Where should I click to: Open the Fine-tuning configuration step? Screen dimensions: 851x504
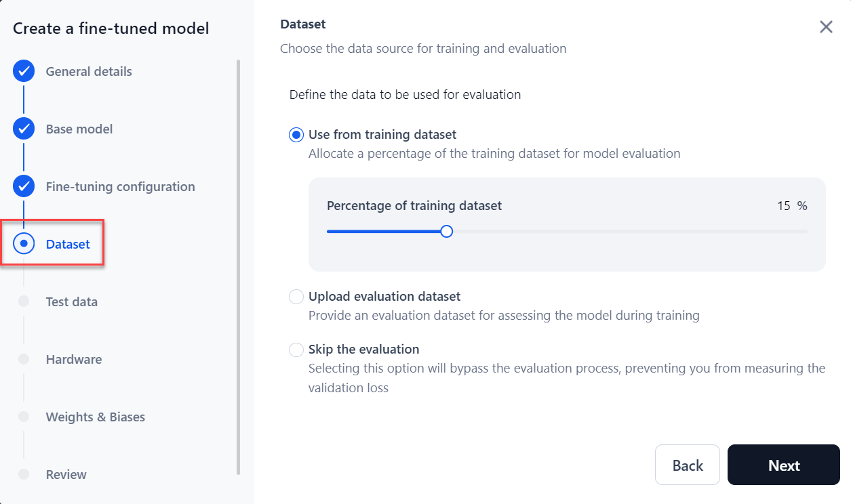(x=120, y=186)
